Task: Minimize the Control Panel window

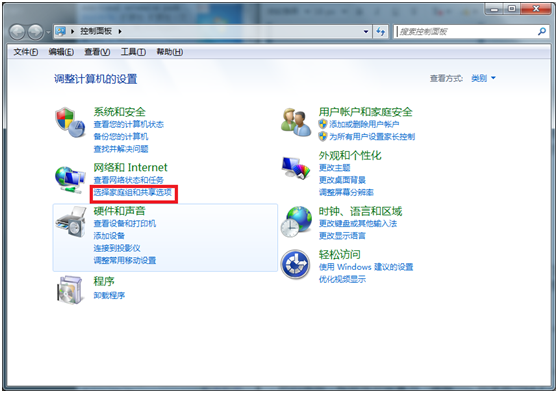Action: tap(494, 9)
